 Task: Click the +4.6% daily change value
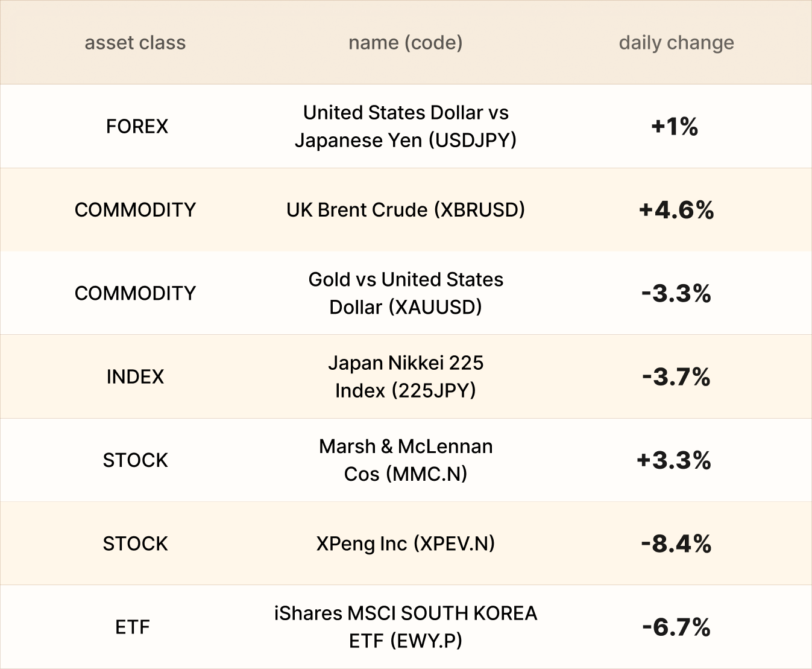[676, 210]
